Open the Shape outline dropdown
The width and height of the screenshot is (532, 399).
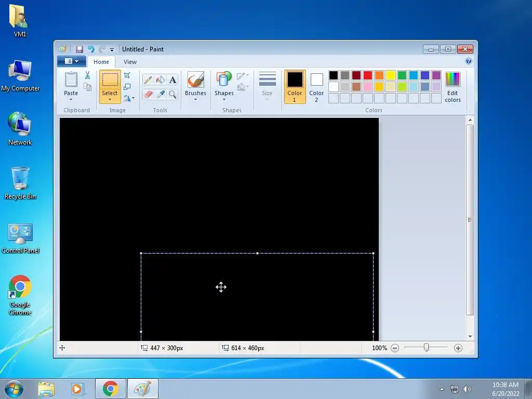[x=243, y=76]
